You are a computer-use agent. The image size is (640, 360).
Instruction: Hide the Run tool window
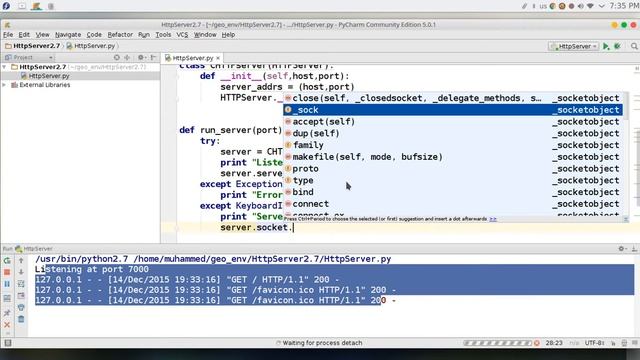634,249
